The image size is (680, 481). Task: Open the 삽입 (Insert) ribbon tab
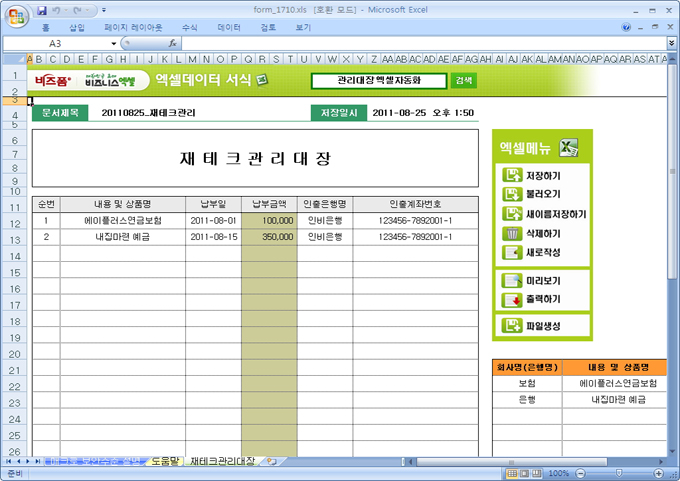click(x=76, y=28)
